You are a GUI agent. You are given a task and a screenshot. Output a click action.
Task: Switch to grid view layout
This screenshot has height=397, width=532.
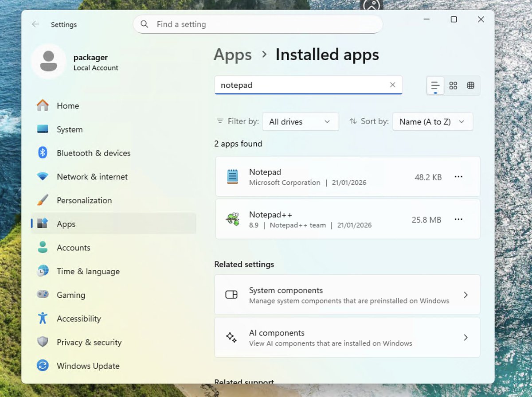click(453, 86)
